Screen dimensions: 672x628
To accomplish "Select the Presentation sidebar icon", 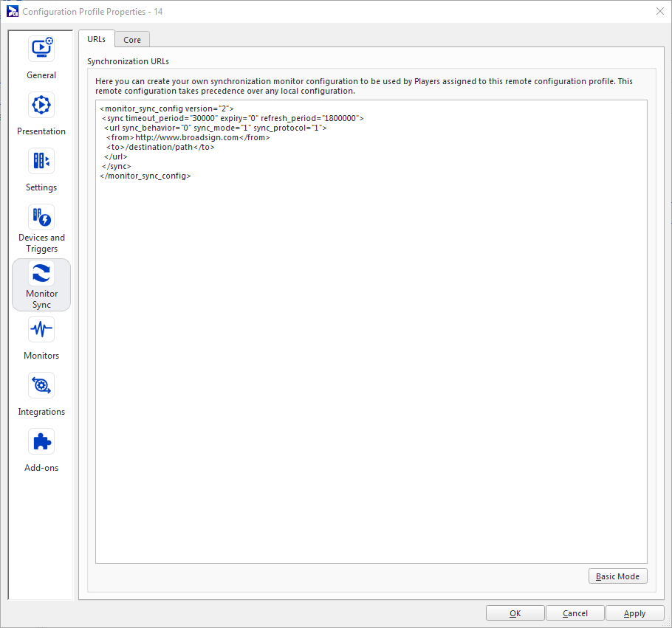I will coord(41,105).
